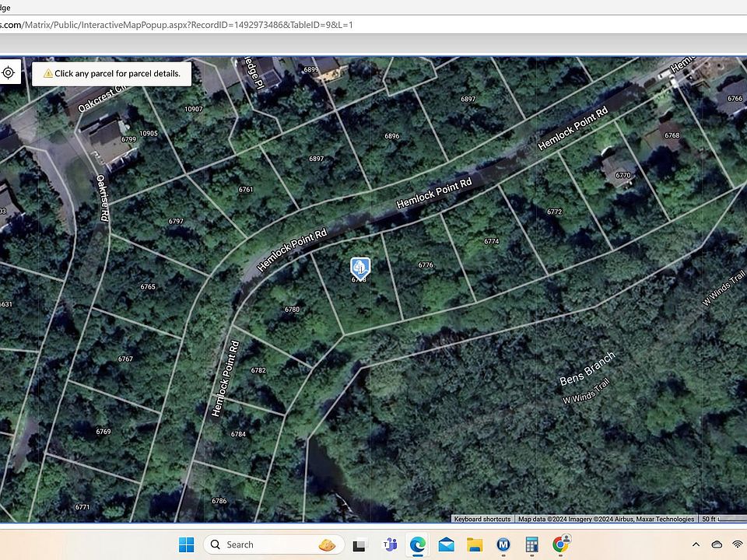The height and width of the screenshot is (560, 747).
Task: Select parcel 6899 near the top
Action: tap(310, 69)
